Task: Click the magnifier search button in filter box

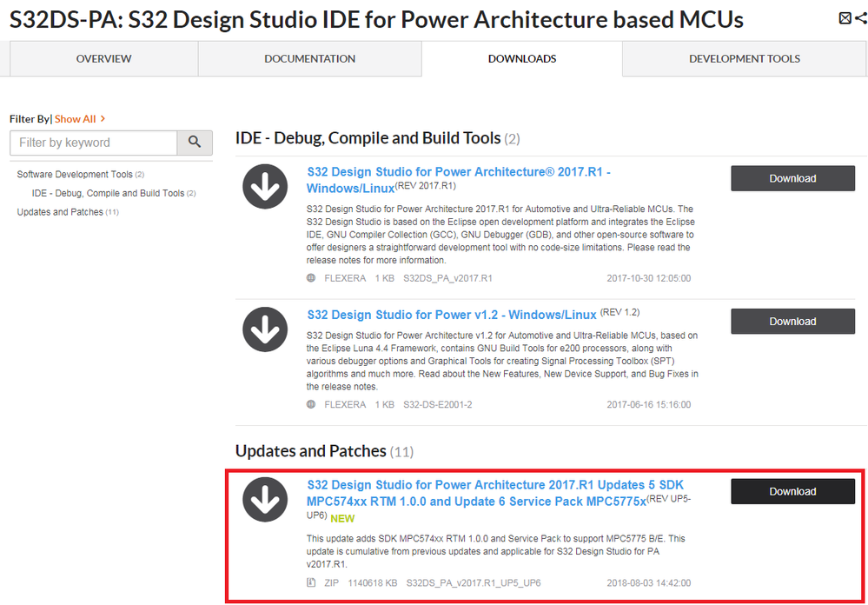Action: 195,143
